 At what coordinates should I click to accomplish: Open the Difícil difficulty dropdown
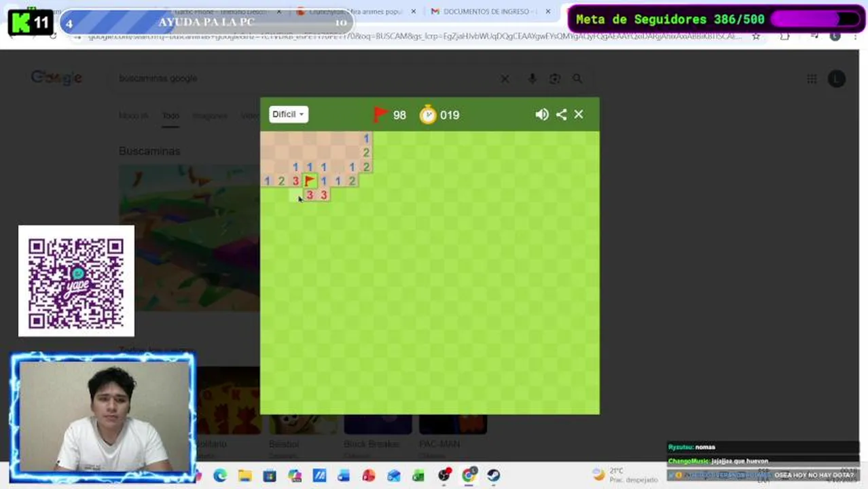289,114
